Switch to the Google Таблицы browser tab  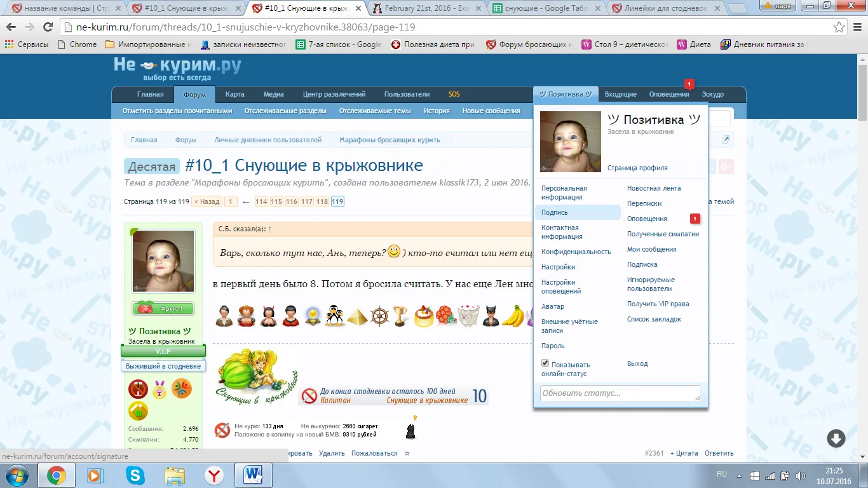pyautogui.click(x=545, y=9)
